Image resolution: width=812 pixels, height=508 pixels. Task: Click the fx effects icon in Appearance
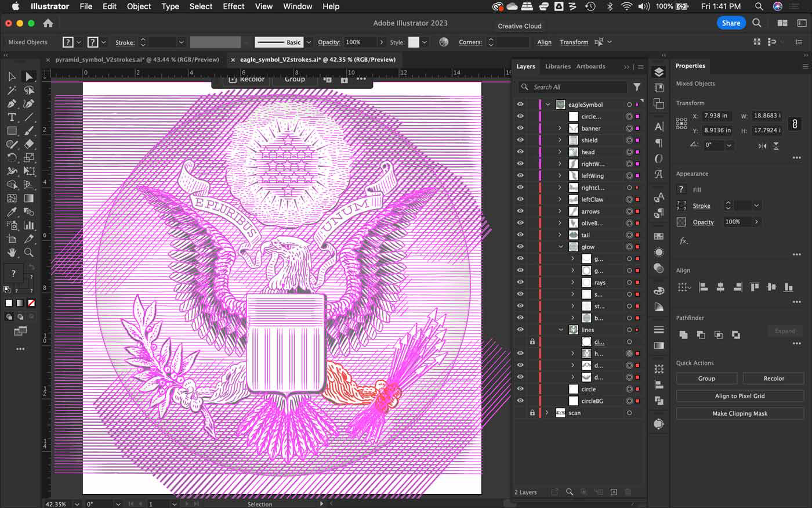click(x=684, y=241)
